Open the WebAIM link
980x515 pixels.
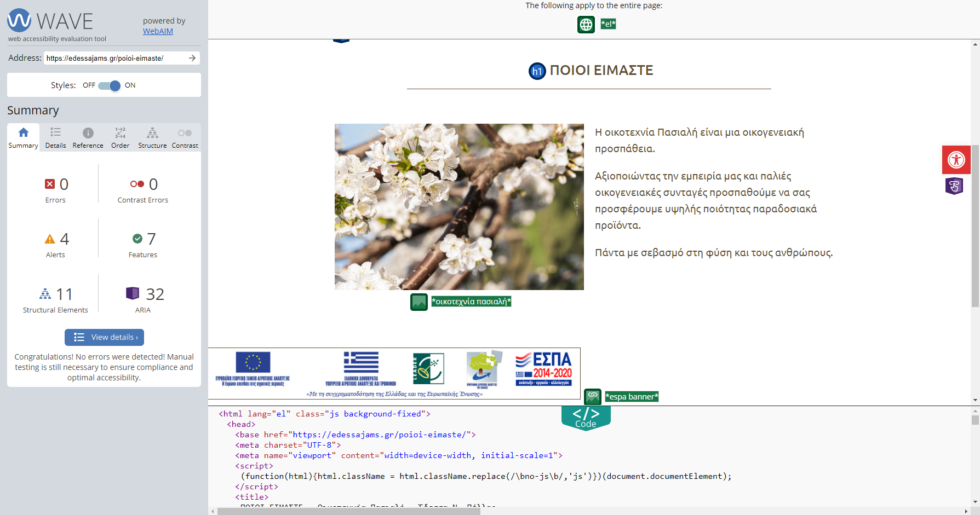(x=158, y=31)
